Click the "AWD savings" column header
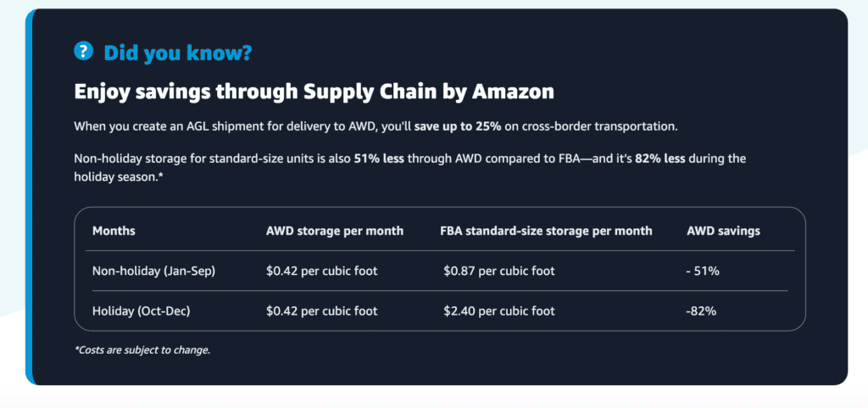Viewport: 868px width, 408px height. point(723,231)
